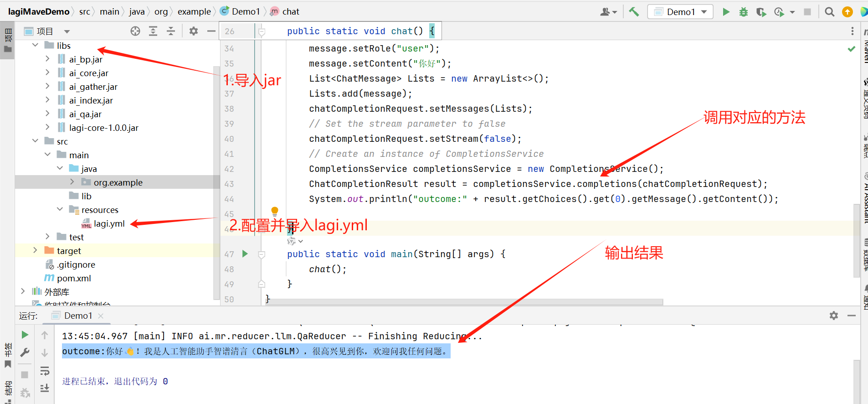Open Search Everywhere magnifier icon
Image resolution: width=868 pixels, height=404 pixels.
[x=830, y=12]
